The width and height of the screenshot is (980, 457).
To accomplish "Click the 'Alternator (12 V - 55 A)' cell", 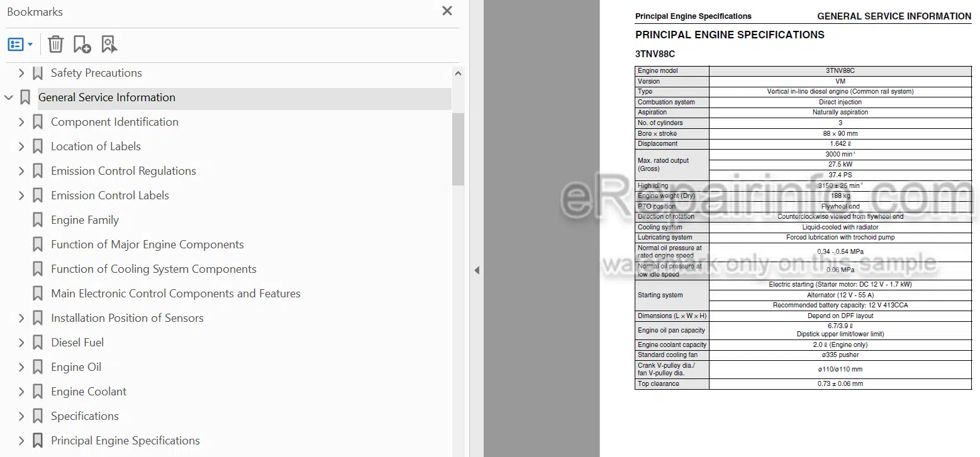I will (840, 295).
